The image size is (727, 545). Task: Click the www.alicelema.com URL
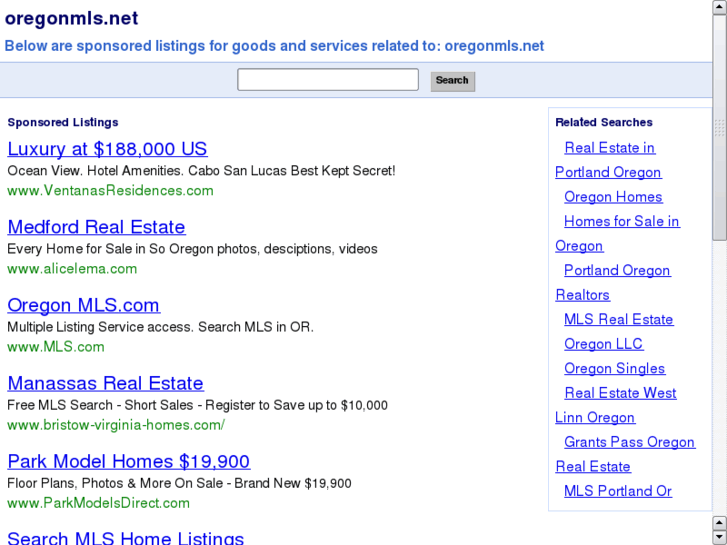pos(72,269)
